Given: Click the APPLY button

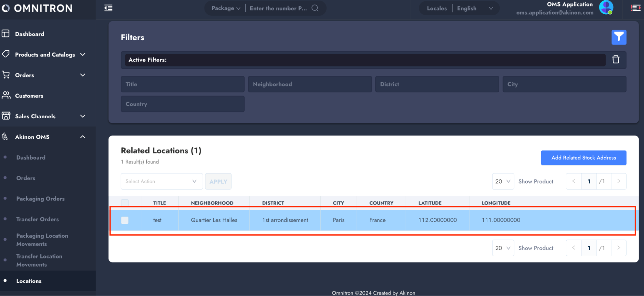Looking at the screenshot, I should (x=218, y=182).
